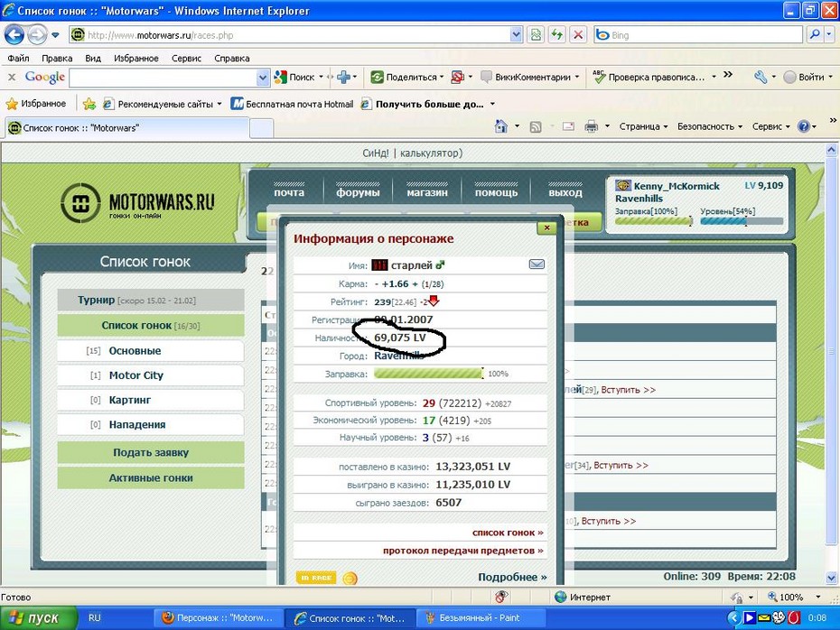Click the clan icon next to старлей name

pos(380,265)
